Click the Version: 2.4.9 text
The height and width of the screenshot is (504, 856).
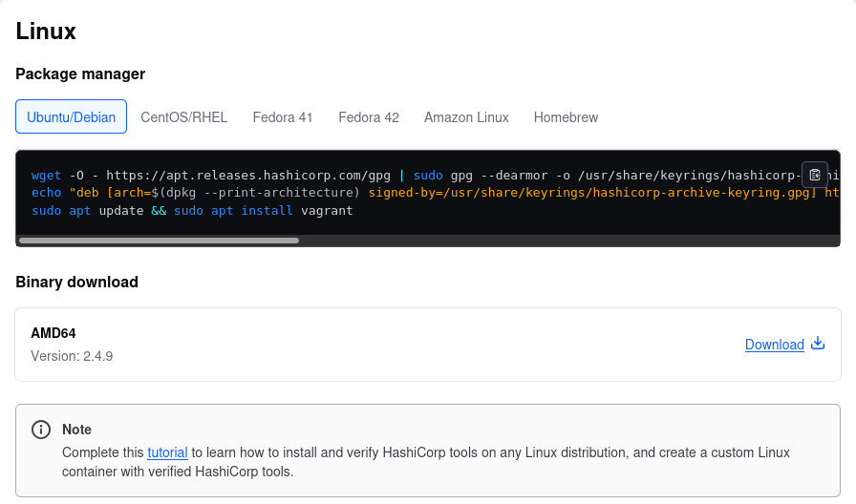72,356
